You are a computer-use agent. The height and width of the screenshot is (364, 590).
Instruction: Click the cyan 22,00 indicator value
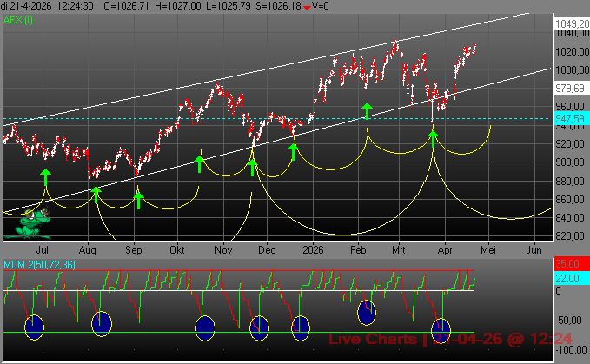point(568,276)
